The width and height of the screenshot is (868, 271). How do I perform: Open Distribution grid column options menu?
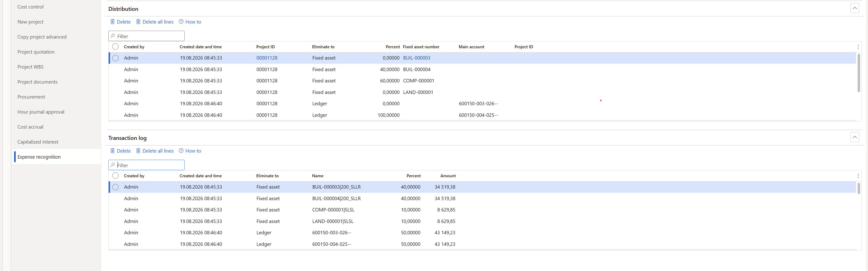coord(858,47)
